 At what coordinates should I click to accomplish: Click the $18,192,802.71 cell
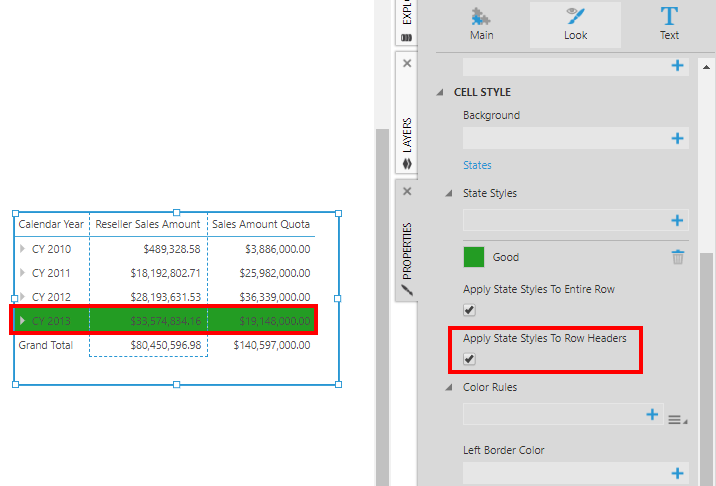pyautogui.click(x=165, y=273)
